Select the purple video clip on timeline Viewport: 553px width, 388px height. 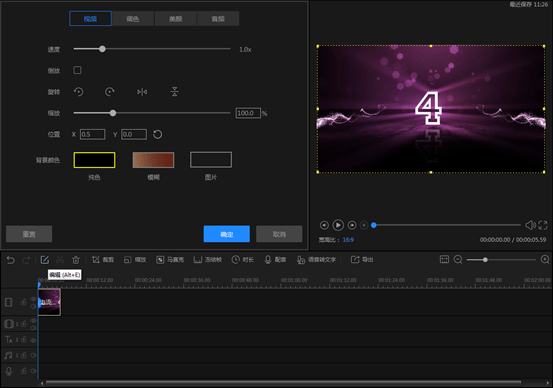(49, 302)
